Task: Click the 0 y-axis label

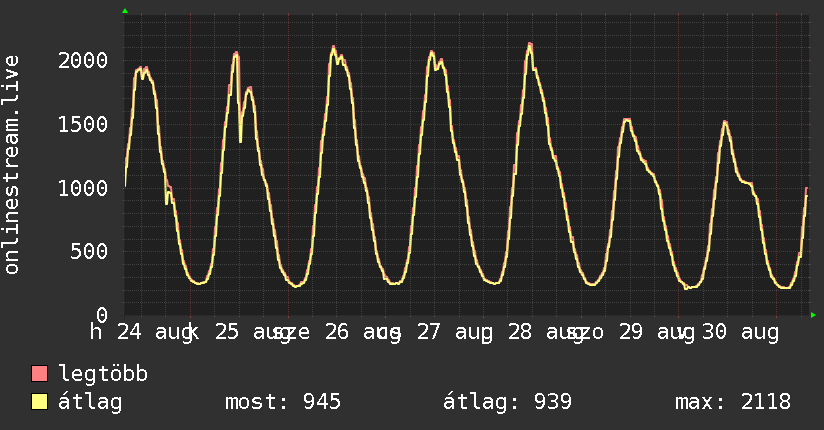Action: pos(102,315)
